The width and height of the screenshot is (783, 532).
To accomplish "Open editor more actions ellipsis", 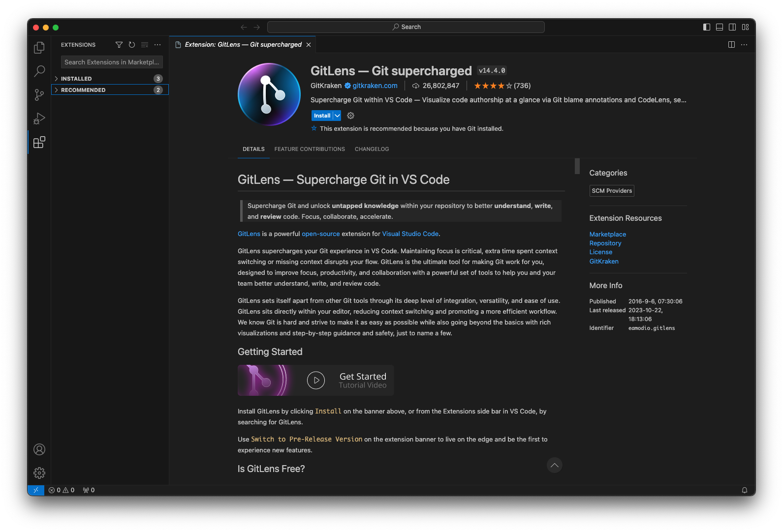I will coord(744,45).
